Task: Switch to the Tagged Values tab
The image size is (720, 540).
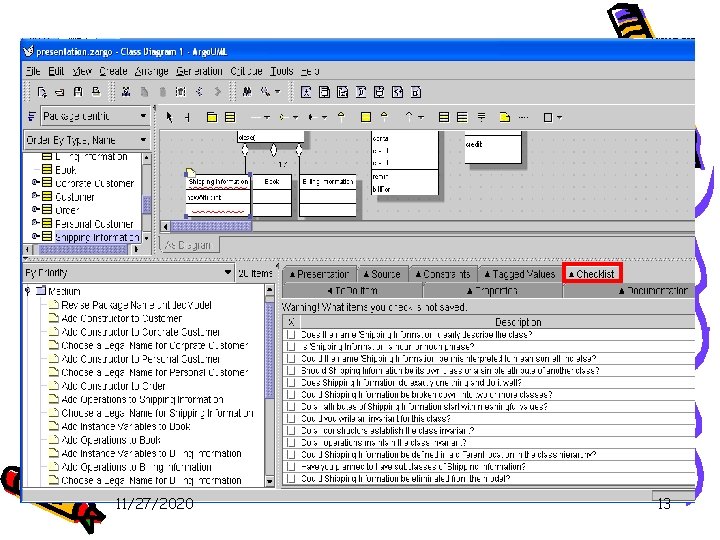Action: 519,274
